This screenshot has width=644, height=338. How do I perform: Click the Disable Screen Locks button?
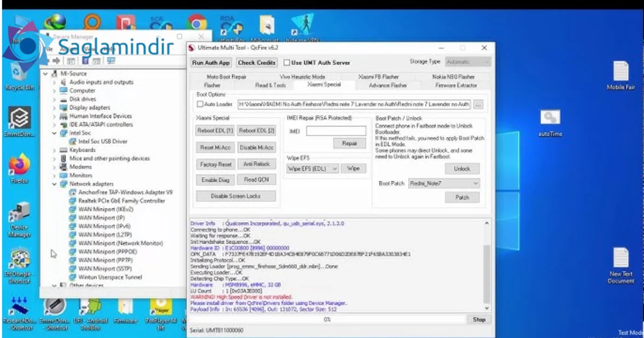click(x=236, y=196)
